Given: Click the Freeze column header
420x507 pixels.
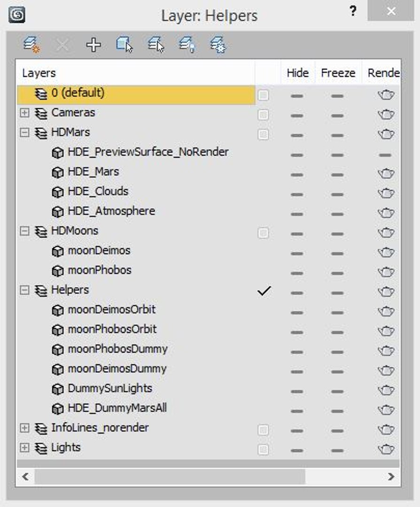Looking at the screenshot, I should [x=338, y=73].
